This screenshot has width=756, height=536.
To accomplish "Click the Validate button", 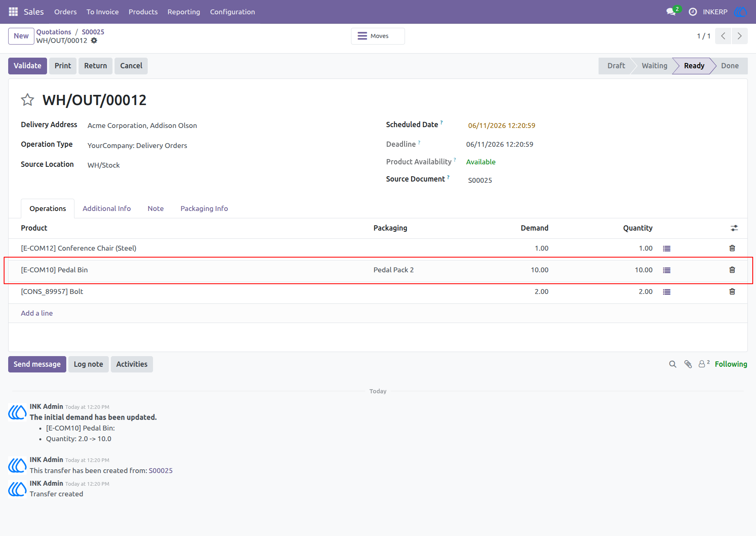I will (27, 66).
